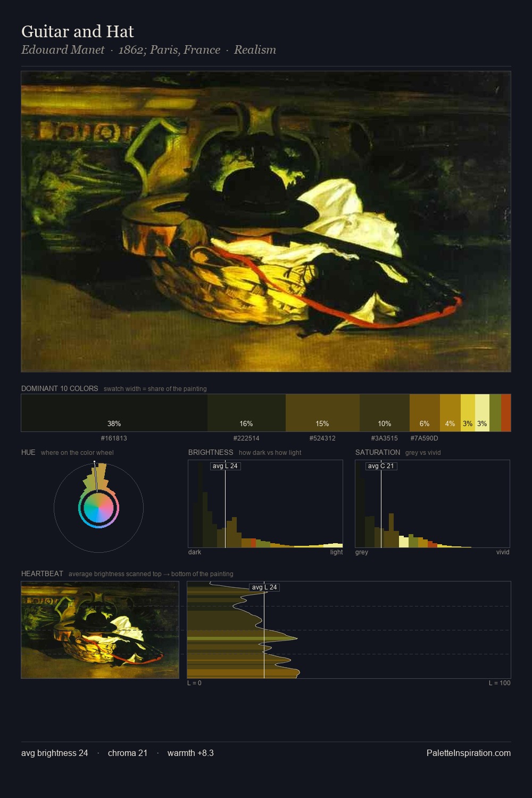Pick the 15% brown swatch
The height and width of the screenshot is (798, 532).
tap(322, 413)
